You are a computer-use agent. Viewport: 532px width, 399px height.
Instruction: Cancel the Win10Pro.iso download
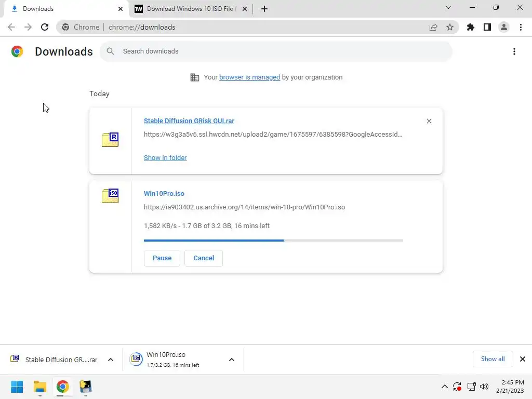pos(204,258)
